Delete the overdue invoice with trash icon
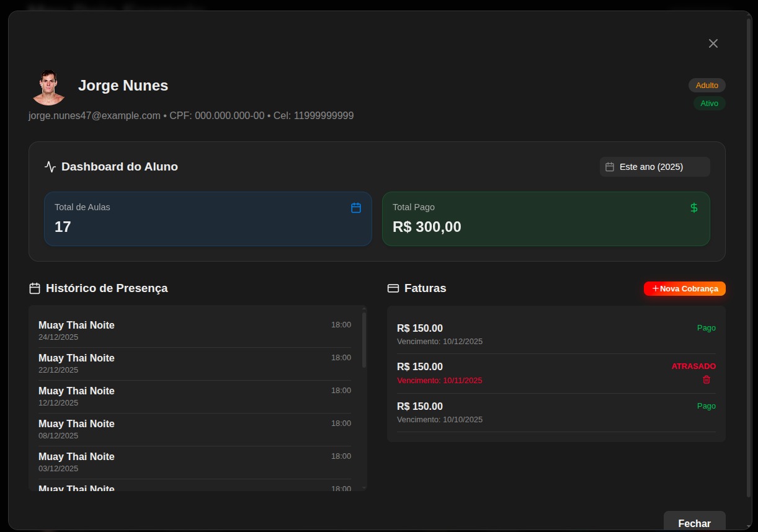758x532 pixels. 706,379
